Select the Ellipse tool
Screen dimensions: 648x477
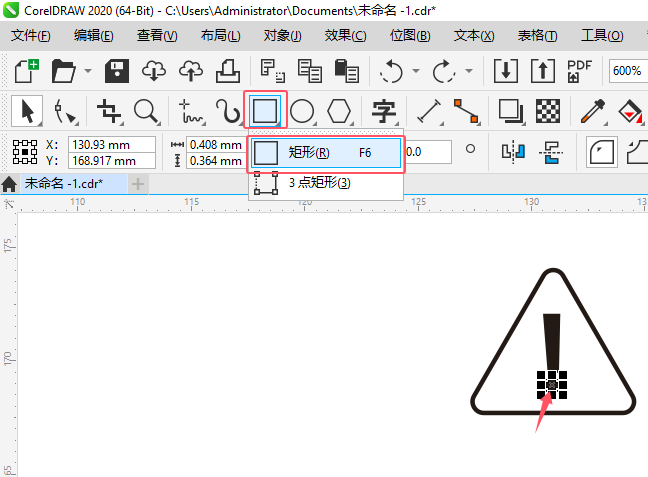coord(302,111)
